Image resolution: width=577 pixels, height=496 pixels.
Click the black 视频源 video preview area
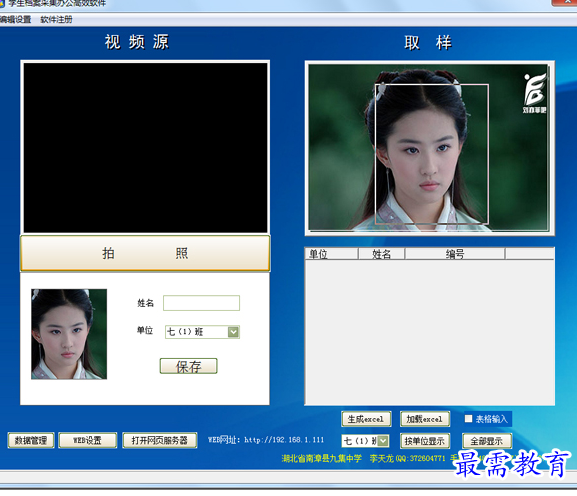click(x=145, y=148)
